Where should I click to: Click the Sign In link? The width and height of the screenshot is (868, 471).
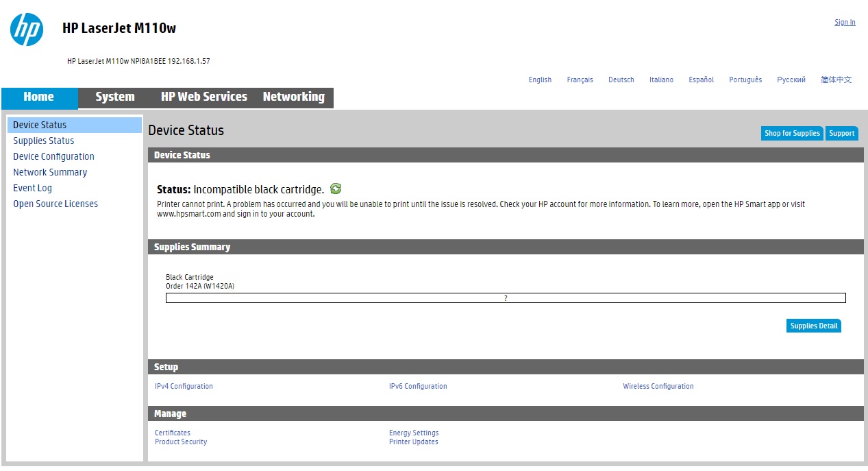(845, 22)
